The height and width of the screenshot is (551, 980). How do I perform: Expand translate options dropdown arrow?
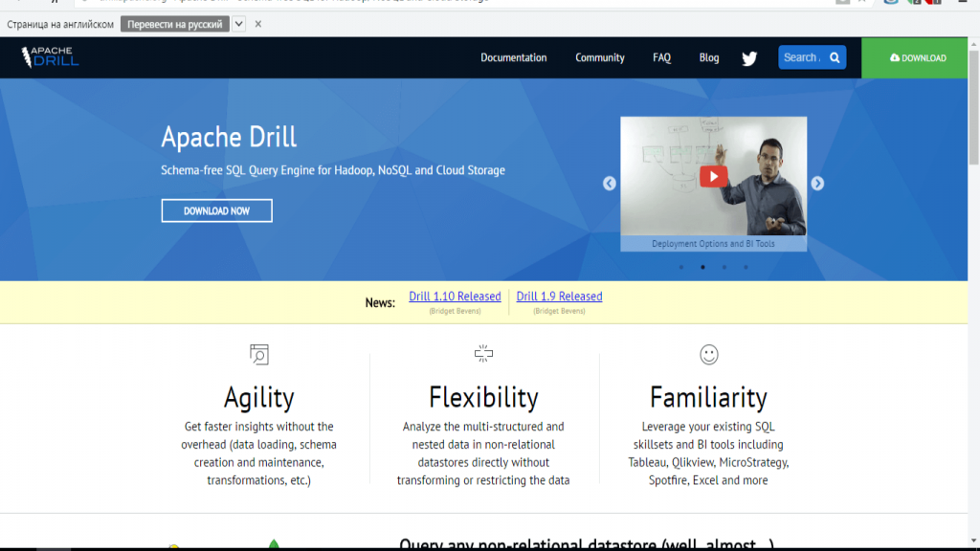[238, 24]
